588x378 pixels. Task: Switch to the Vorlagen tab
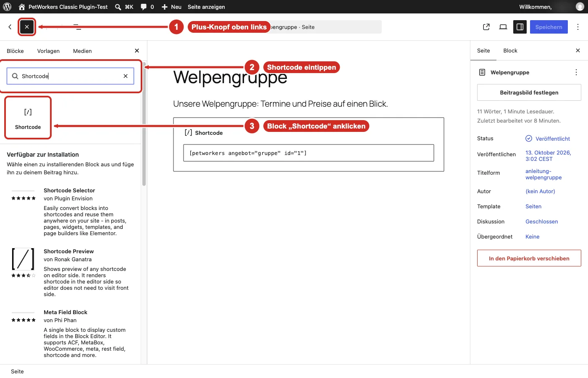pos(48,51)
